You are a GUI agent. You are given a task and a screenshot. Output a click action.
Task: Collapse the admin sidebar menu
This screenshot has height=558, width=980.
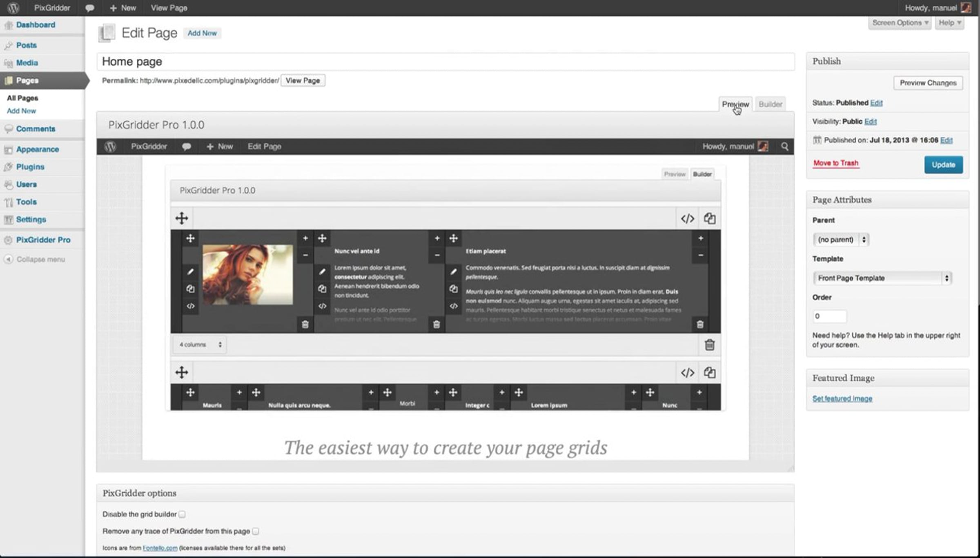click(x=35, y=260)
